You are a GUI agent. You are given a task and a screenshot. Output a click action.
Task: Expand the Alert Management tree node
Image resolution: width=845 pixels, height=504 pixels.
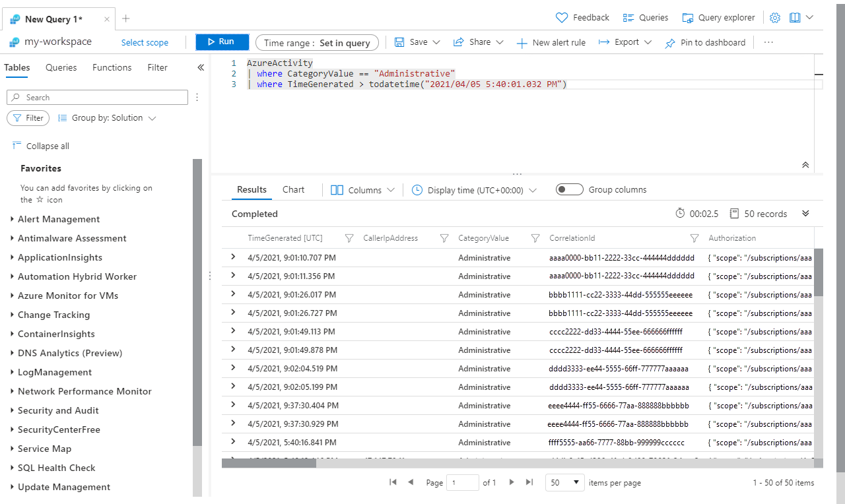[x=13, y=220]
